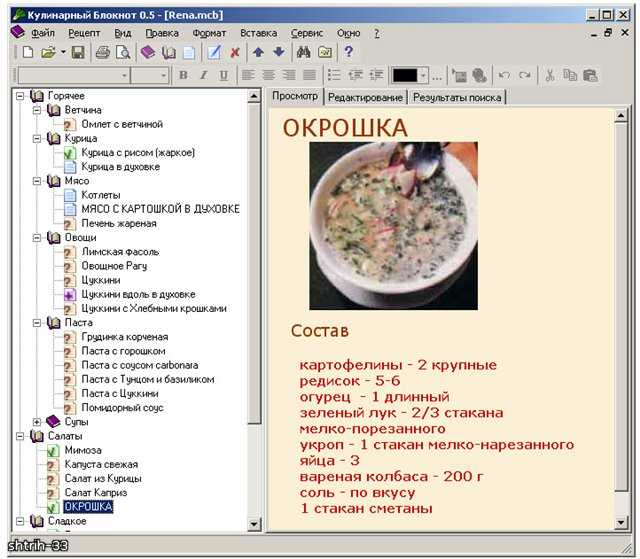Click the undo arrow icon
The width and height of the screenshot is (640, 559).
[504, 75]
